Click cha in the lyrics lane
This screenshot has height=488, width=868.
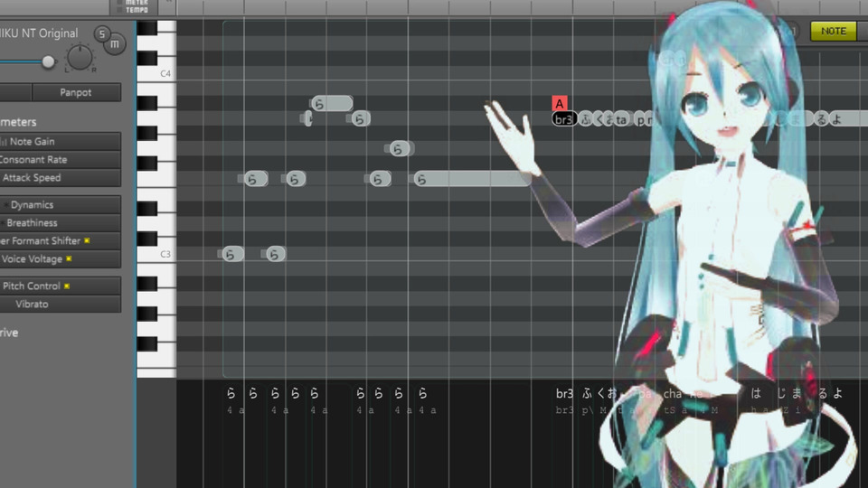point(673,393)
